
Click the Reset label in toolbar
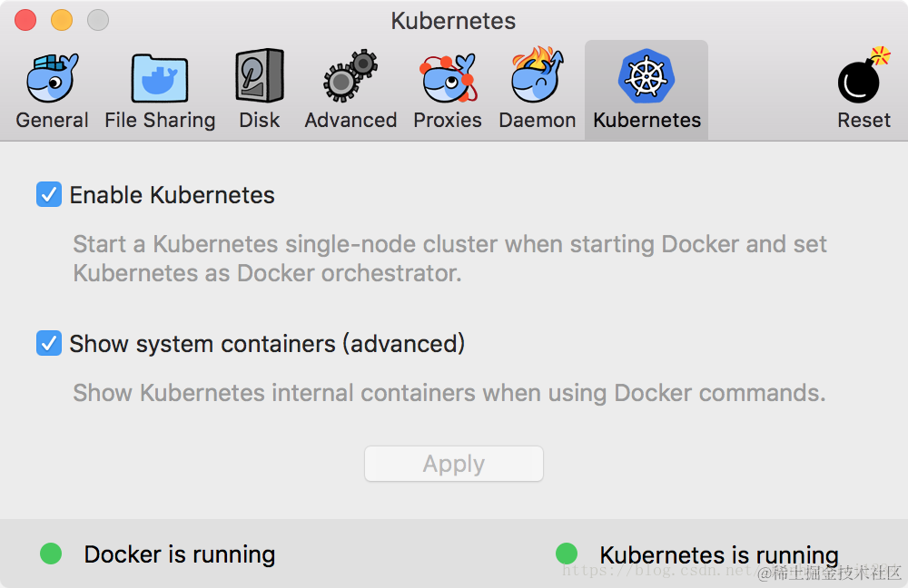(x=864, y=121)
